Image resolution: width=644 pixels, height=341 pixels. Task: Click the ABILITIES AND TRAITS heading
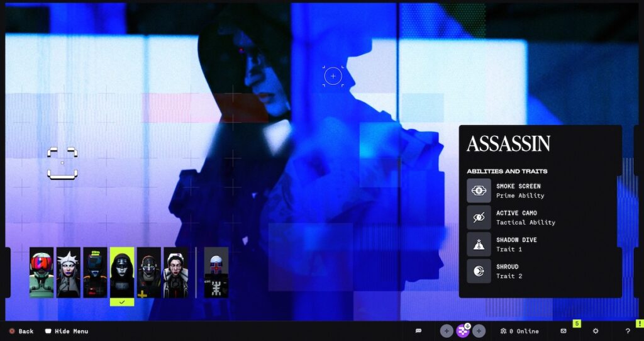[508, 171]
